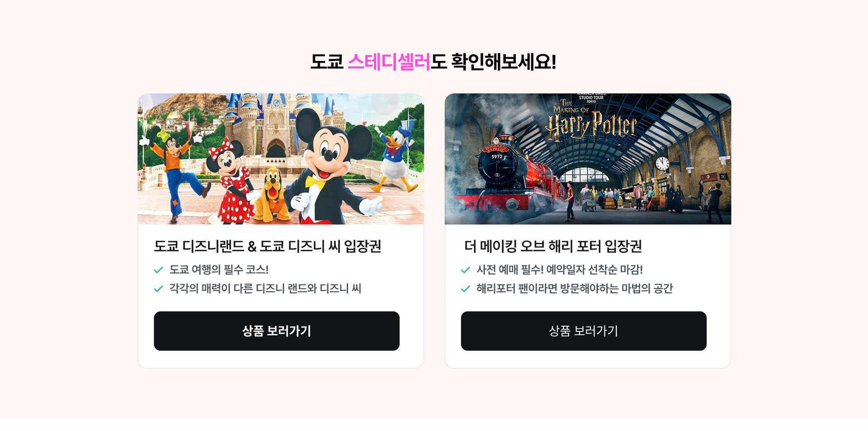Click text 해리포터 팬이라면 방문해야하는 마법의 공간
Image resolution: width=868 pixels, height=431 pixels.
point(575,289)
